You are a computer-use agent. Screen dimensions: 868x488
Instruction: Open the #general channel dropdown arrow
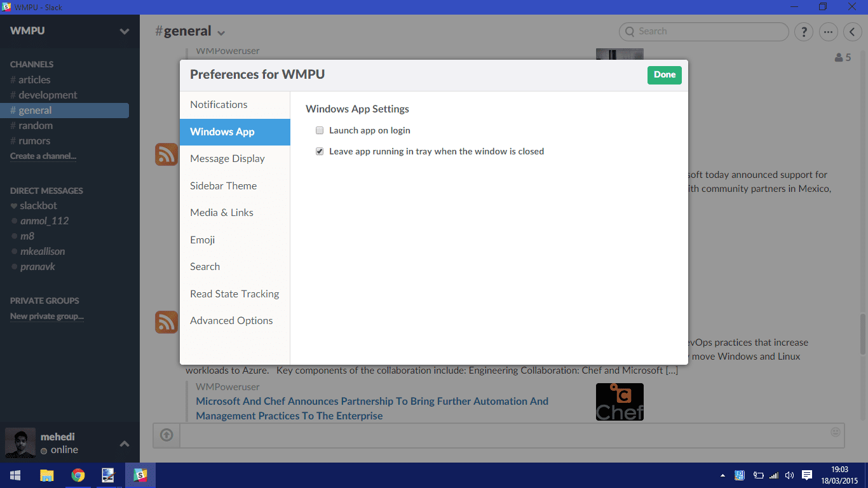221,33
